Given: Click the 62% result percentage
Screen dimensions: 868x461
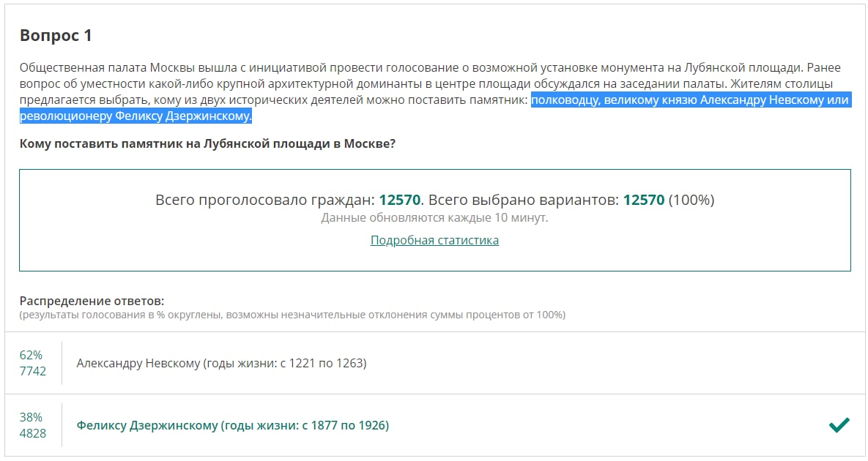Looking at the screenshot, I should [x=31, y=355].
